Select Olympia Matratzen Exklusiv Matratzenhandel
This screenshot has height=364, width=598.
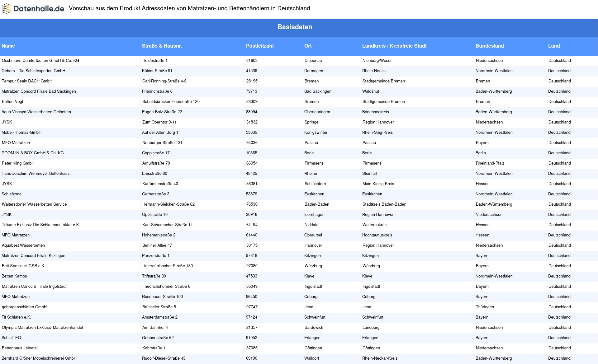point(42,328)
